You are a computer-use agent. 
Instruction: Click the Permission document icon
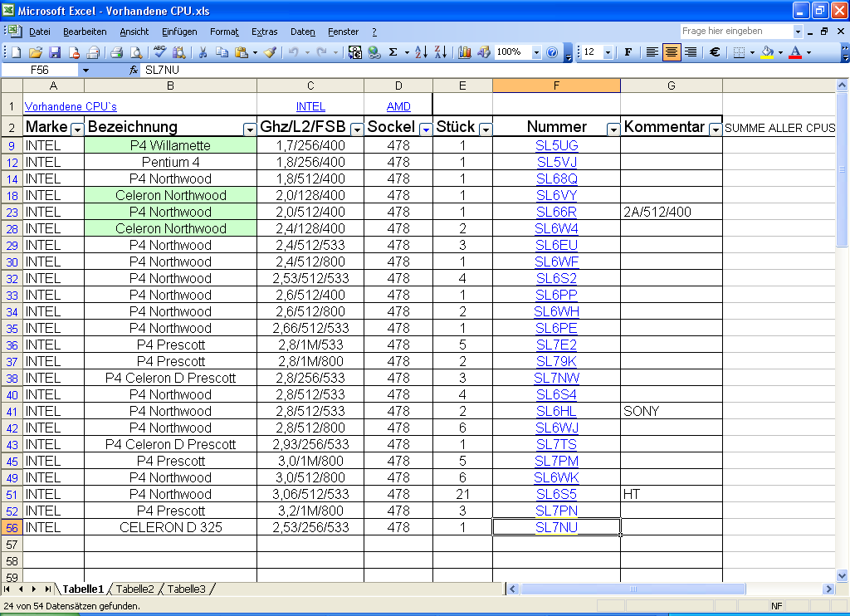[74, 52]
